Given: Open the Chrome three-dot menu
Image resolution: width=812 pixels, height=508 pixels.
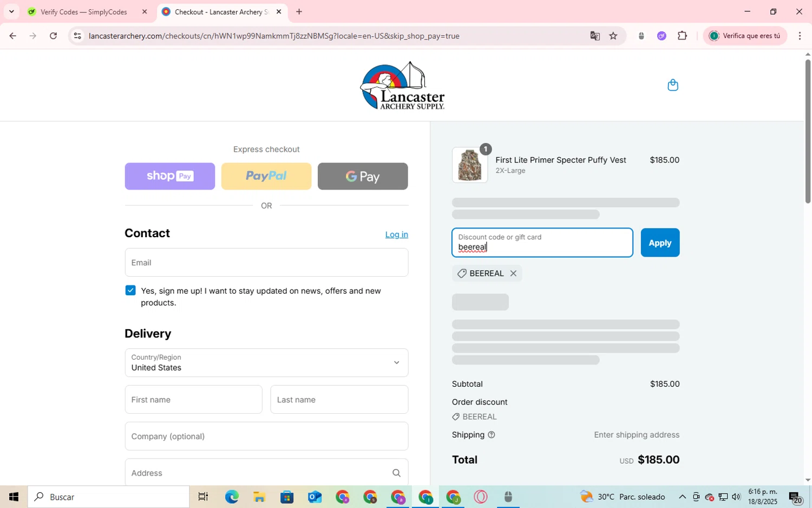Looking at the screenshot, I should [x=800, y=36].
